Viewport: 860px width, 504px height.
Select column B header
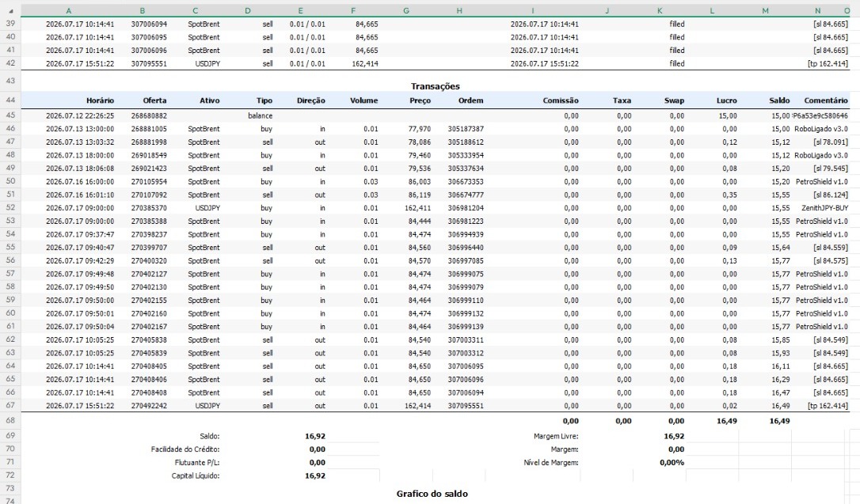click(x=142, y=10)
